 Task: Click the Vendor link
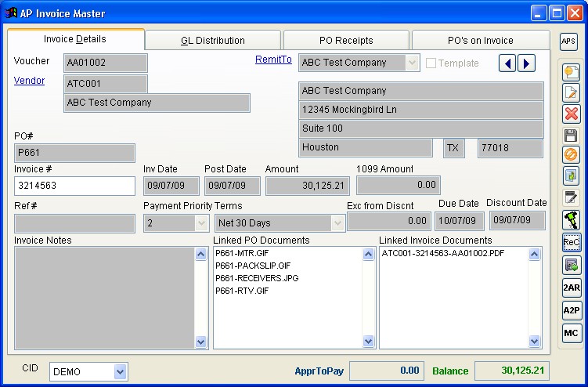point(29,81)
